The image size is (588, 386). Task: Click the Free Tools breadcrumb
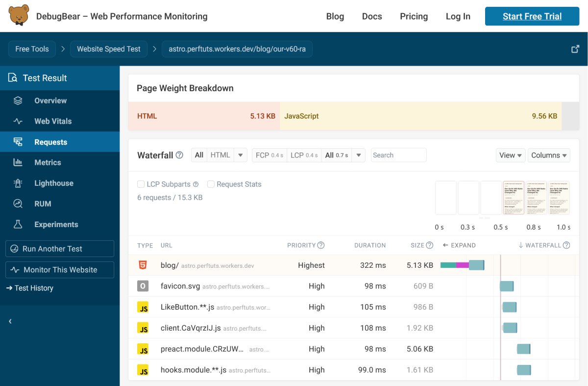coord(32,49)
